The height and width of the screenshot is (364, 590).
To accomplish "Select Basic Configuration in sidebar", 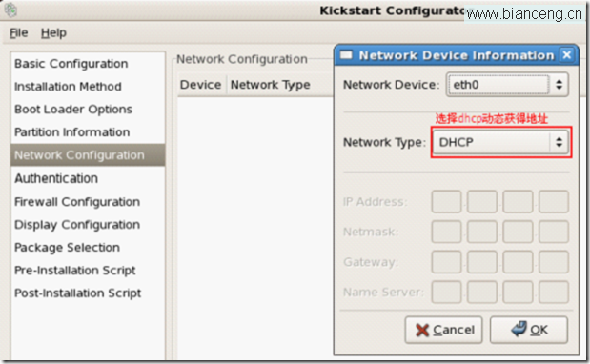I will point(71,64).
